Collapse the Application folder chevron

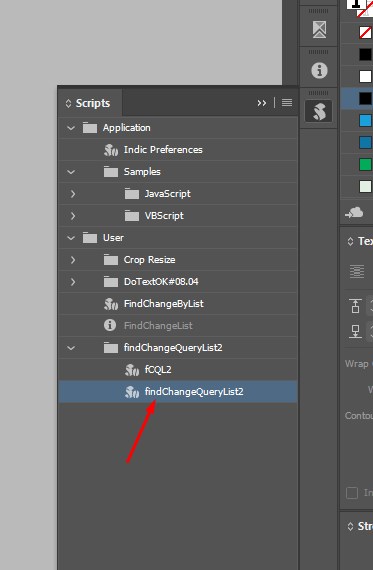coord(71,128)
